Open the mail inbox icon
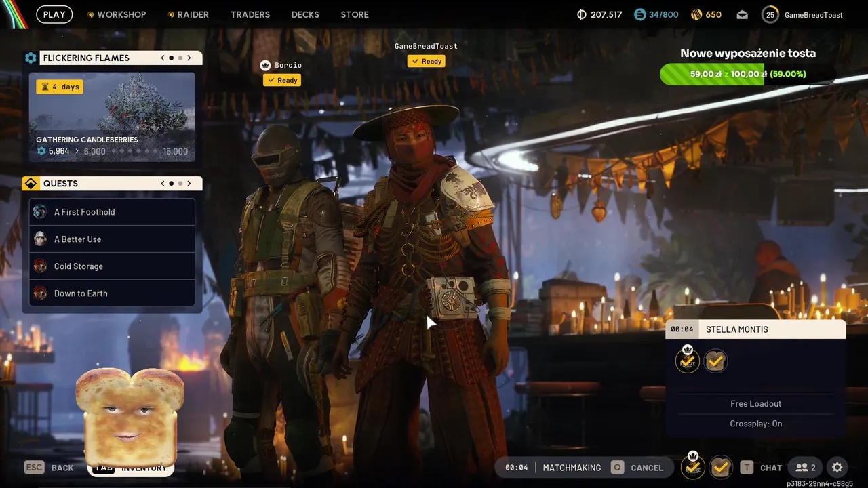Viewport: 868px width, 488px height. [x=743, y=15]
